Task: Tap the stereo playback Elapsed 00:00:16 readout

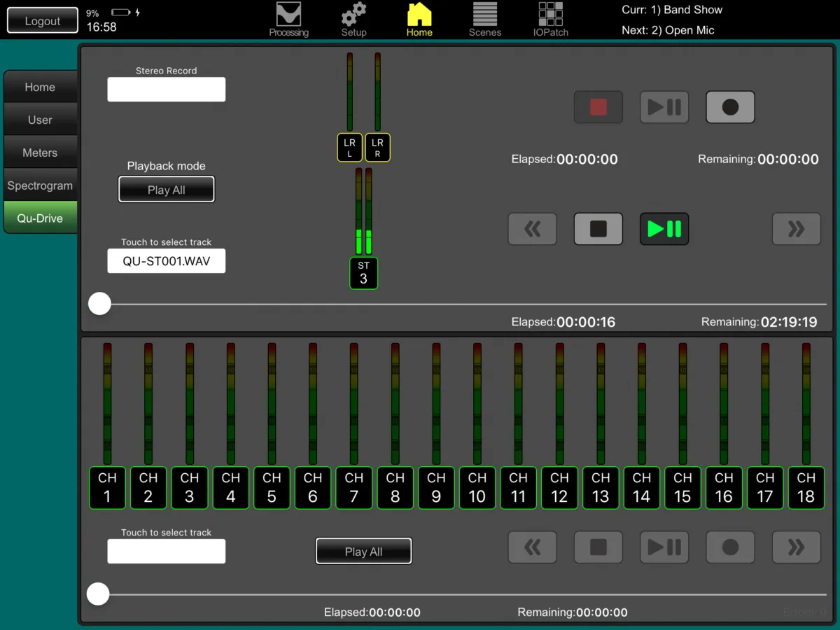Action: (x=563, y=322)
